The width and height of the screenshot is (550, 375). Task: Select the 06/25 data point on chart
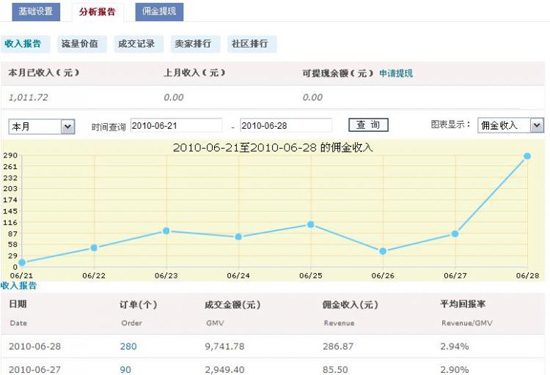311,225
